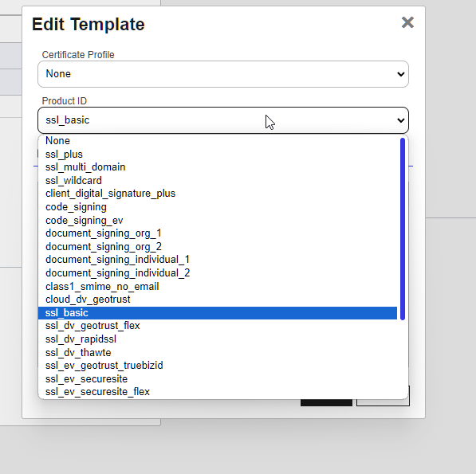Close the Edit Template dialog
The width and height of the screenshot is (476, 474).
407,22
